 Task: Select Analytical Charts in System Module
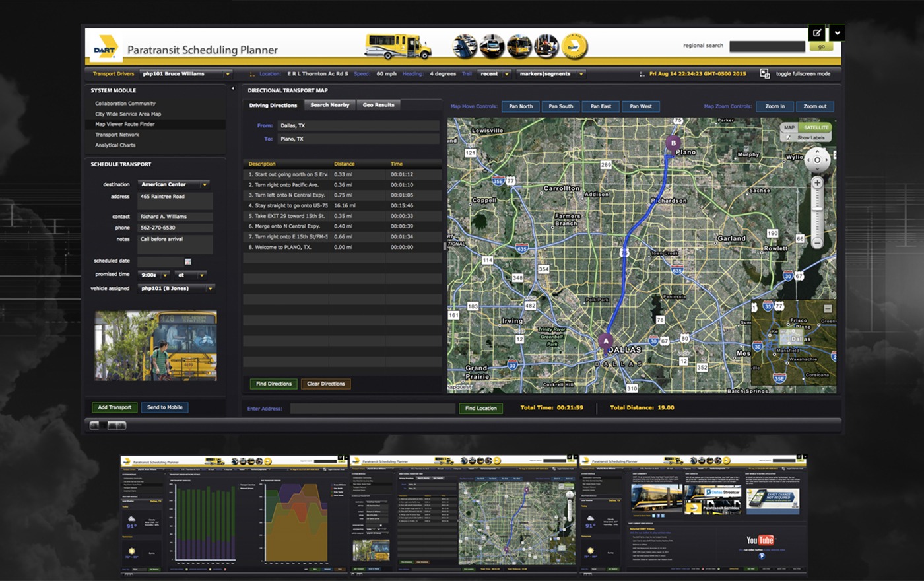coord(115,145)
